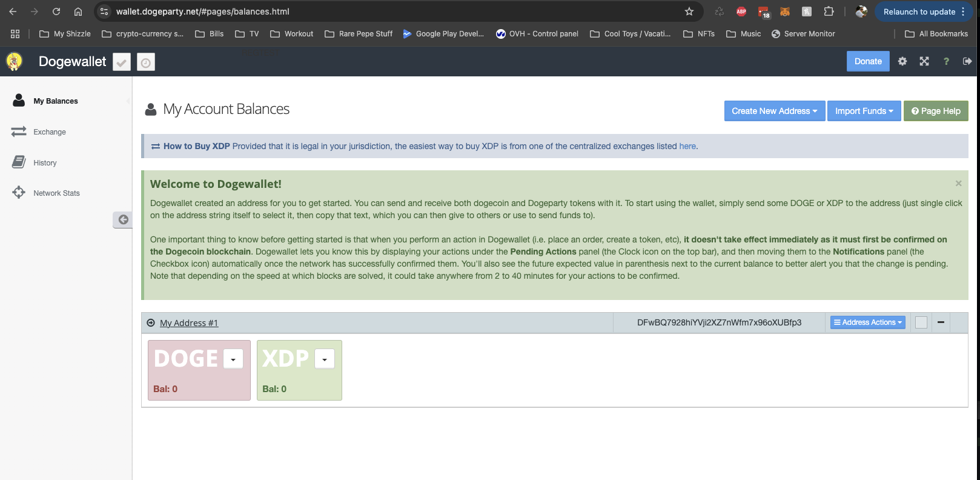Viewport: 980px width, 480px height.
Task: Open All Bookmarks folder
Action: [x=936, y=34]
